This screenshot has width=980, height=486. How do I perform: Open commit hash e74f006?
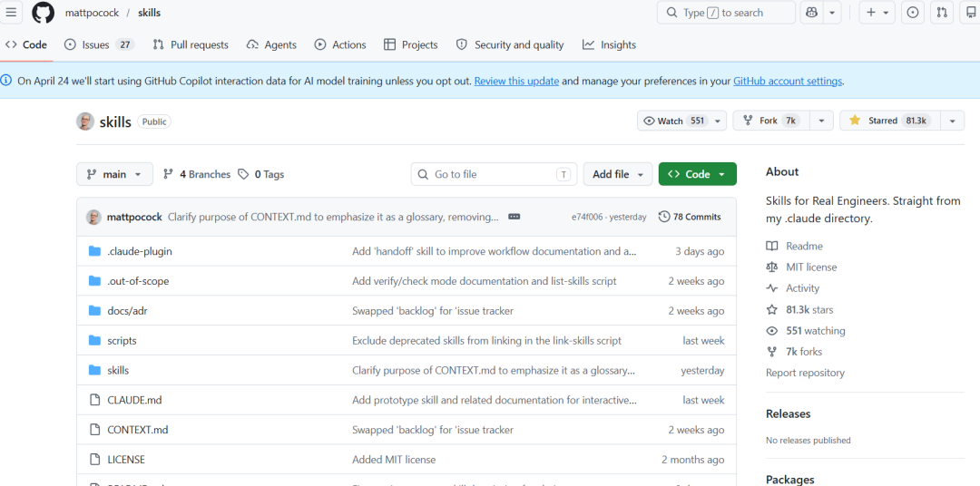point(588,217)
